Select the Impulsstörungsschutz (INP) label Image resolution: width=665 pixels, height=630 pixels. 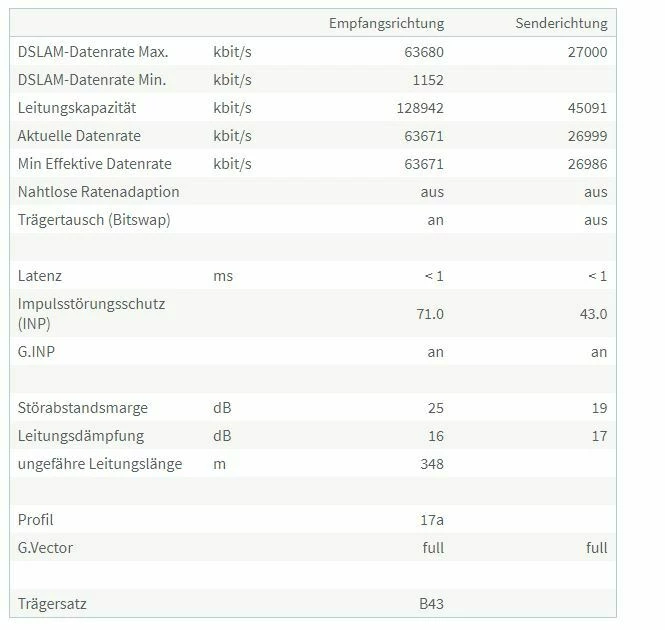tap(91, 314)
